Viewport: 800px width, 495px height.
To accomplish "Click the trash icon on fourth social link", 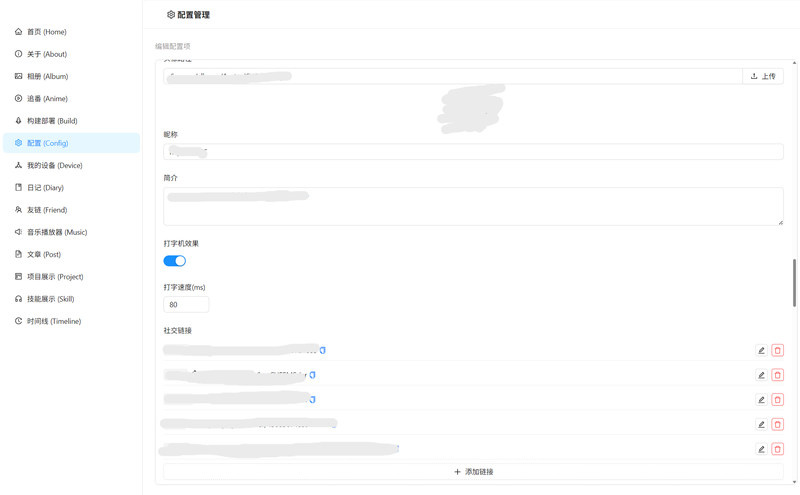I will coord(778,424).
